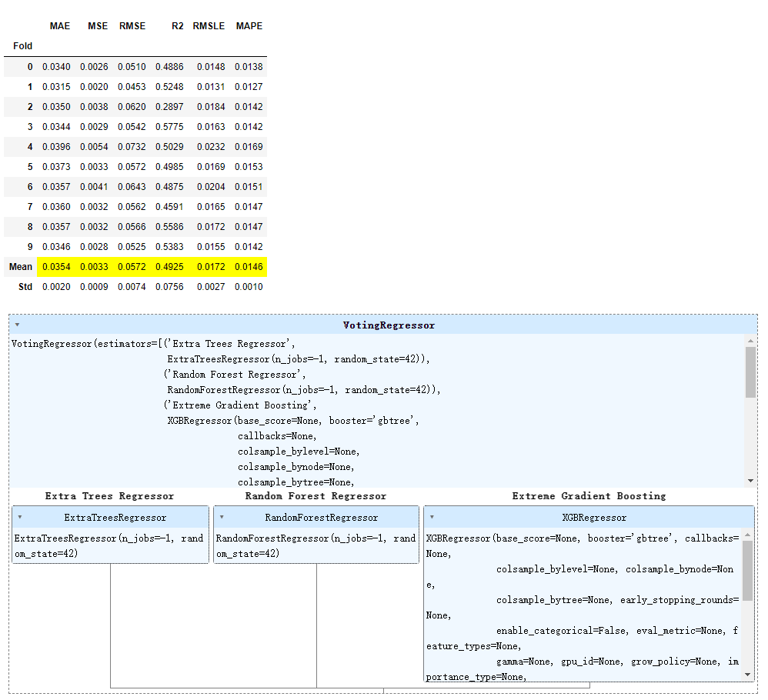This screenshot has width=768, height=700.
Task: Click fold 3 row index label
Action: tap(30, 127)
